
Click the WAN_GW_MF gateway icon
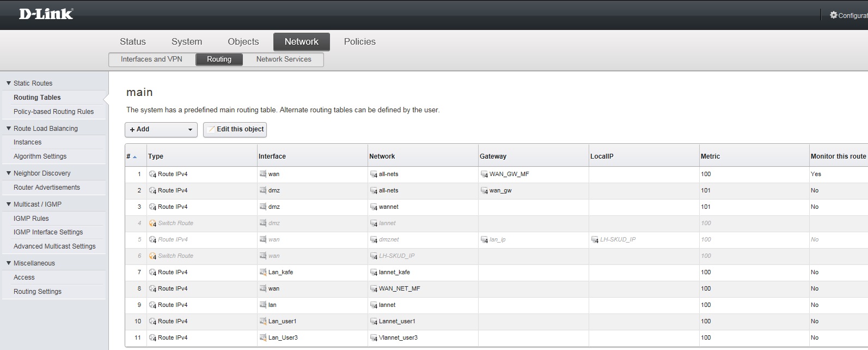click(x=484, y=174)
